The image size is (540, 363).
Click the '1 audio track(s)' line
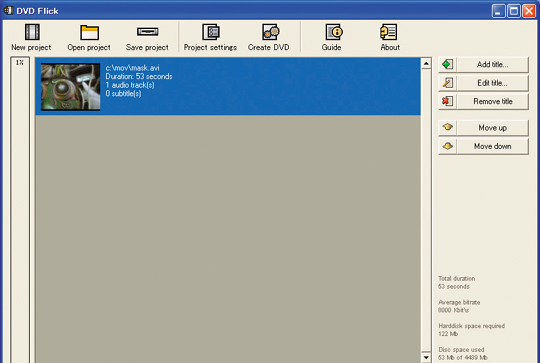pyautogui.click(x=130, y=85)
